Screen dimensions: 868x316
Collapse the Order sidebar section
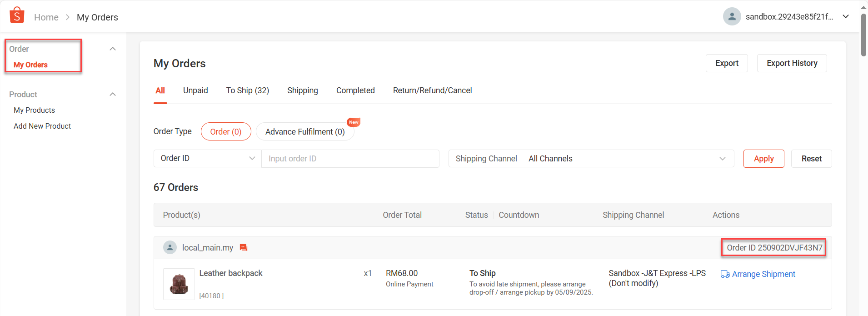point(113,49)
